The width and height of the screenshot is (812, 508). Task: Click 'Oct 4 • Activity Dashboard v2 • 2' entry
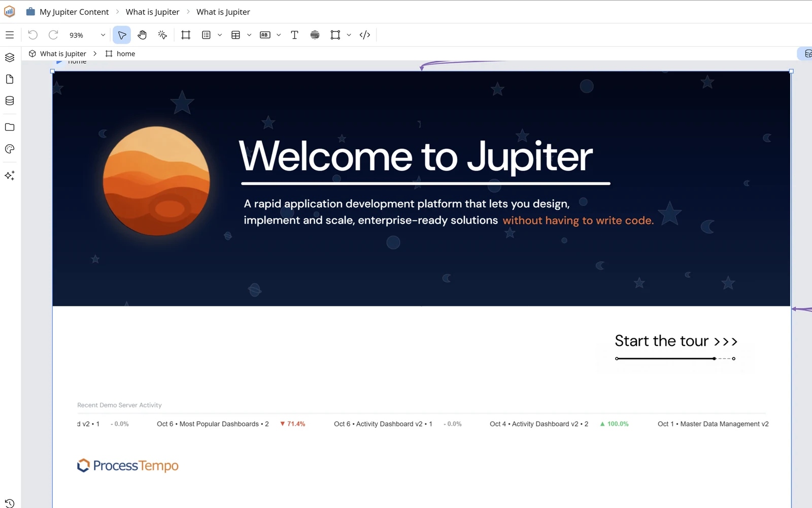(539, 424)
